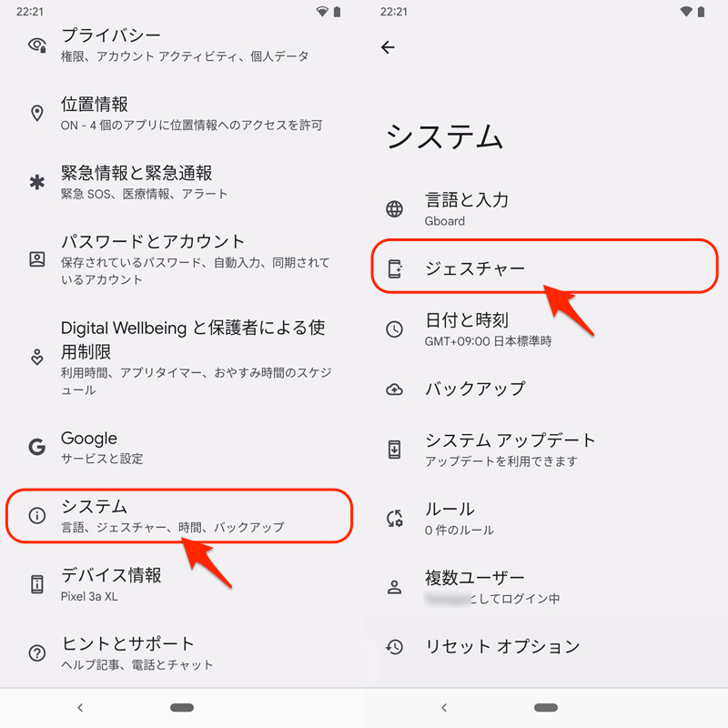
Task: Open the システム settings entry
Action: coord(179,516)
